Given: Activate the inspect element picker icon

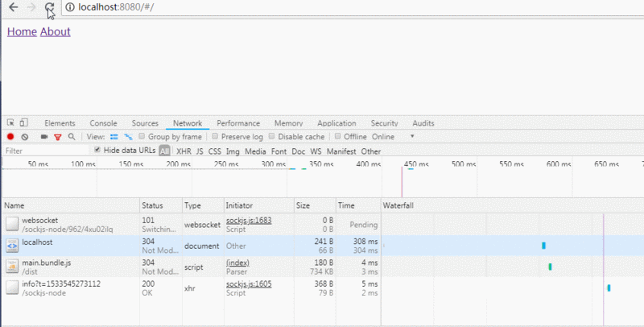Looking at the screenshot, I should point(10,122).
